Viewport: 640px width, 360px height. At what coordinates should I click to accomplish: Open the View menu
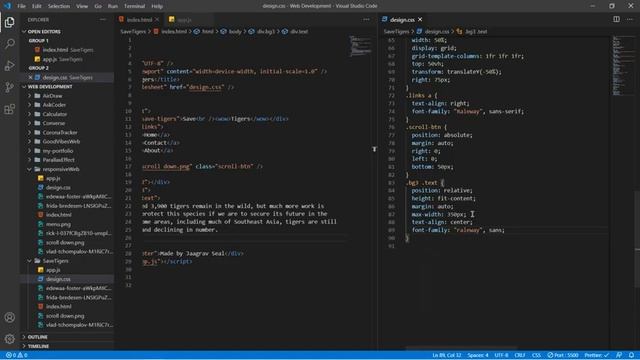point(82,6)
